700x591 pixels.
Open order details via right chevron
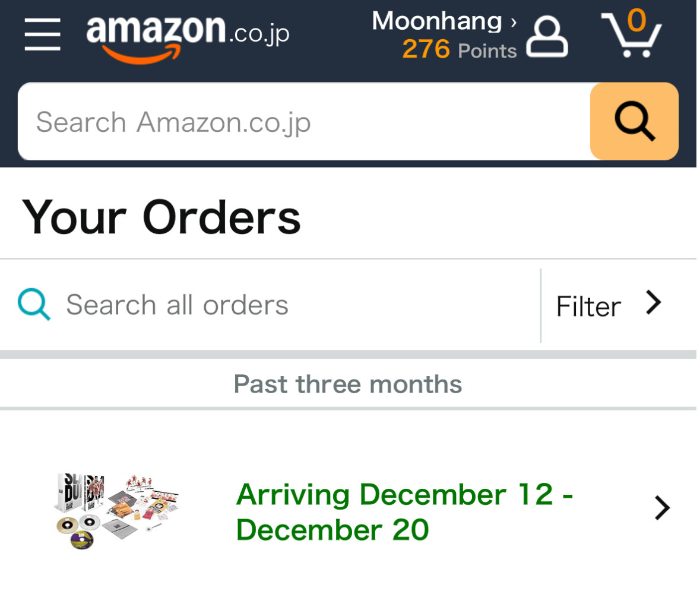point(662,508)
